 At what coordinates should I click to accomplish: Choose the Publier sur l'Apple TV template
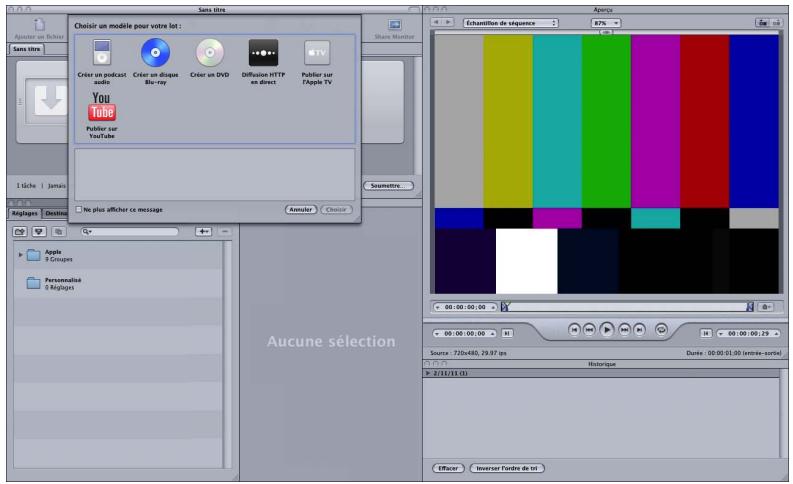pyautogui.click(x=316, y=53)
